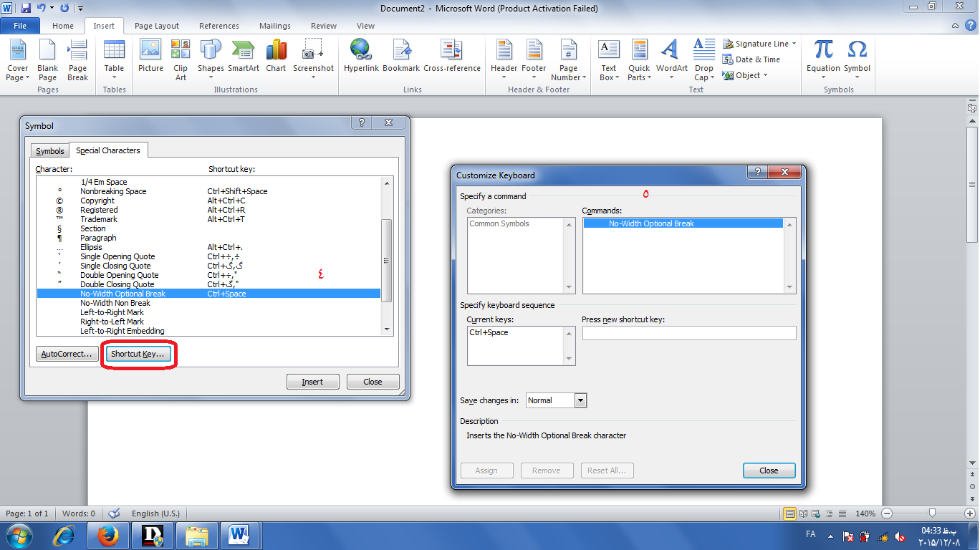Open the Page Number menu
Image resolution: width=980 pixels, height=550 pixels.
pos(568,60)
